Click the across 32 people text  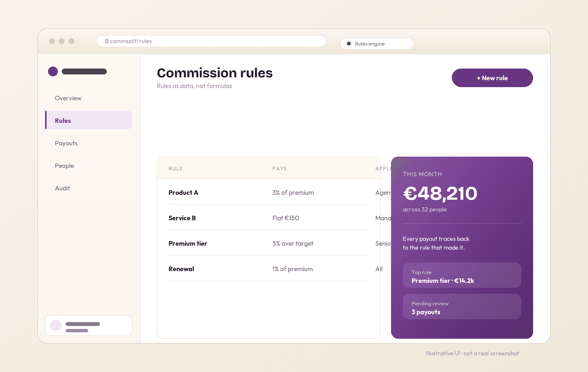[x=425, y=209]
